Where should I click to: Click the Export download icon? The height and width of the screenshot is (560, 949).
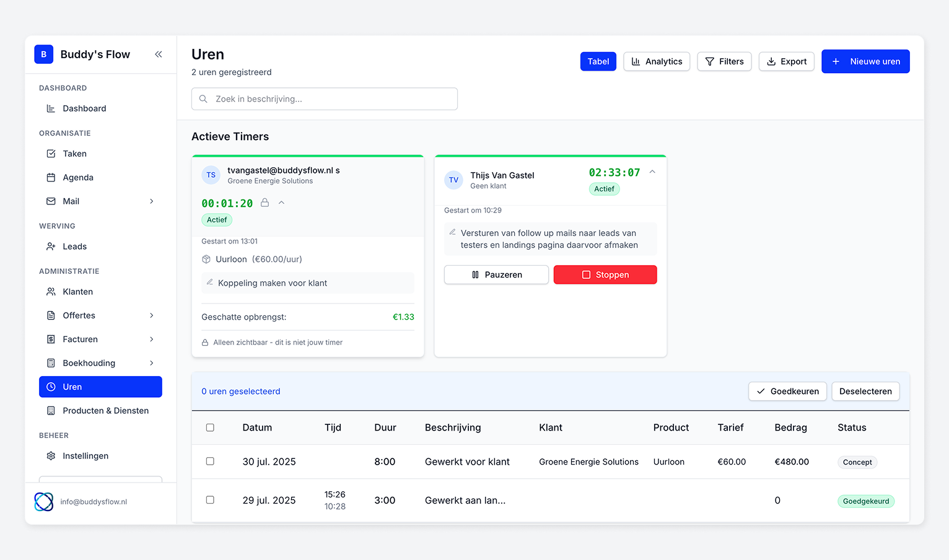tap(771, 61)
